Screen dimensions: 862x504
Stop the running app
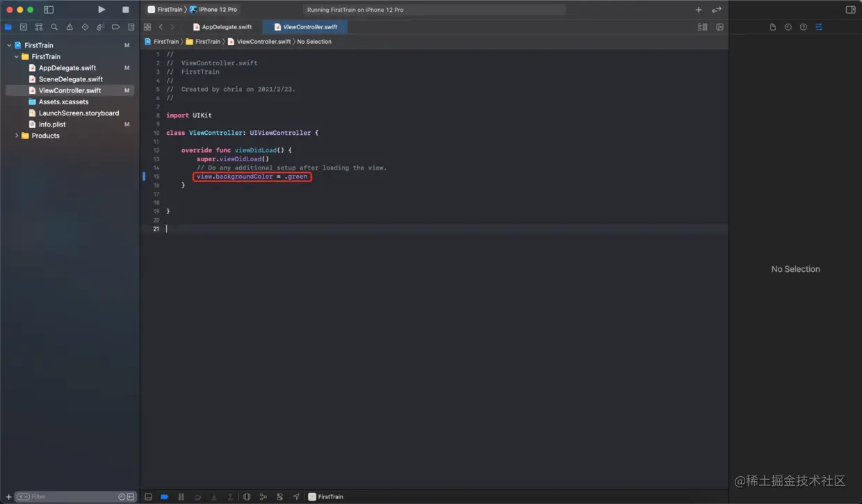(x=126, y=10)
